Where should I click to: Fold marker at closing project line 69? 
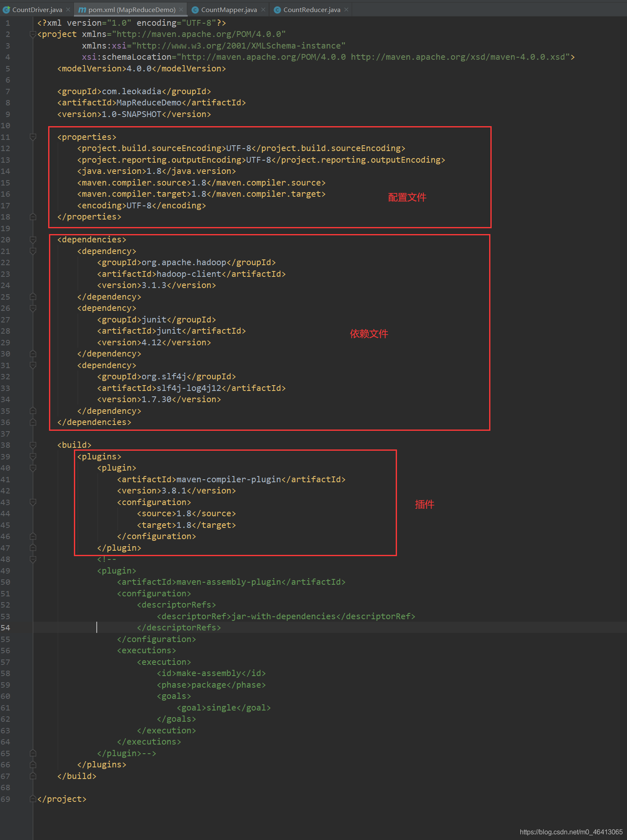(x=33, y=799)
